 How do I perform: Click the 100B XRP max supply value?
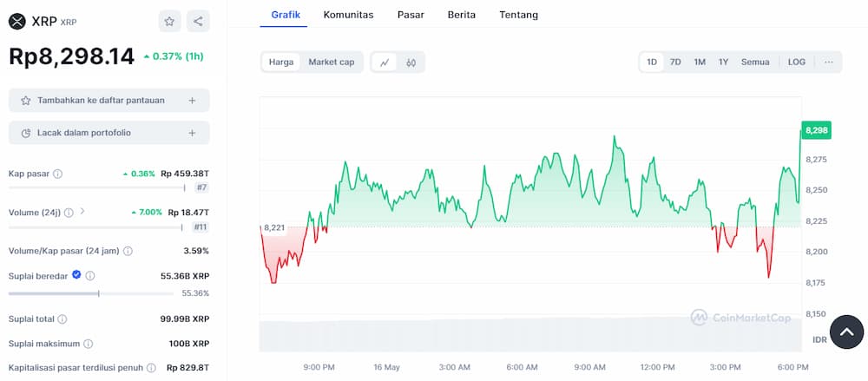click(x=189, y=344)
